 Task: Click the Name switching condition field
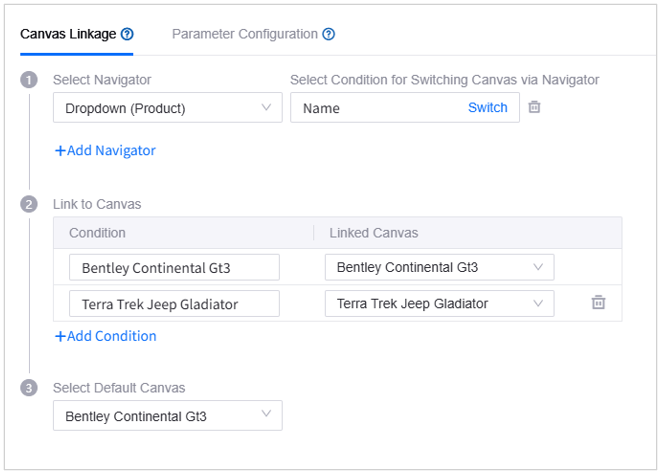pos(380,108)
